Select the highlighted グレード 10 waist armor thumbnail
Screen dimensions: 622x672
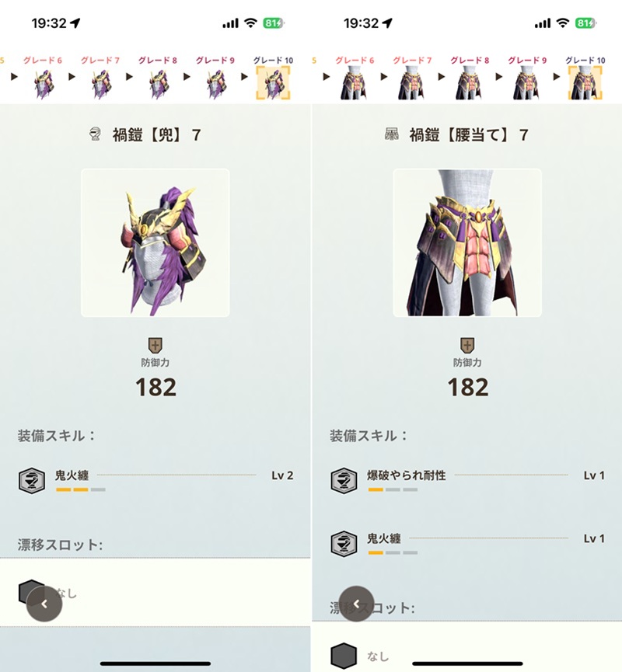(585, 83)
